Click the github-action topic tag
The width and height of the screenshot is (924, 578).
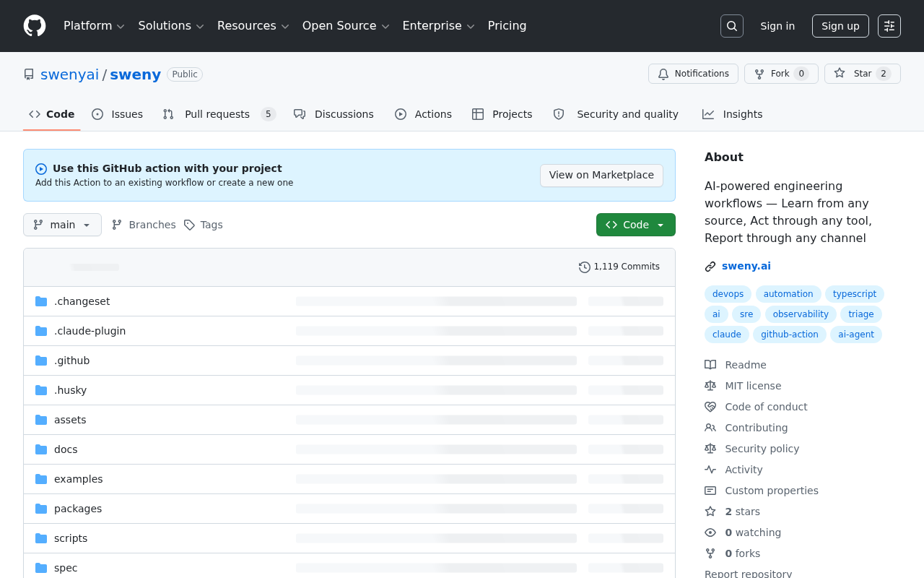click(x=790, y=335)
